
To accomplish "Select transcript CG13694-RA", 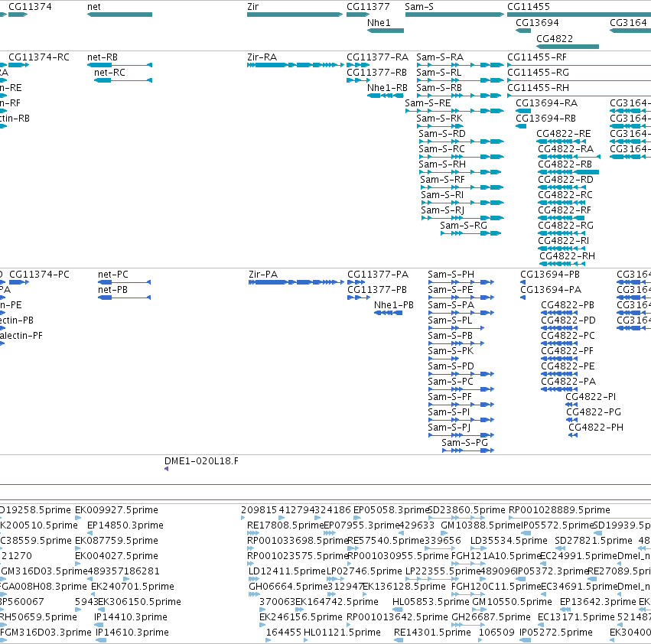I will [x=523, y=111].
